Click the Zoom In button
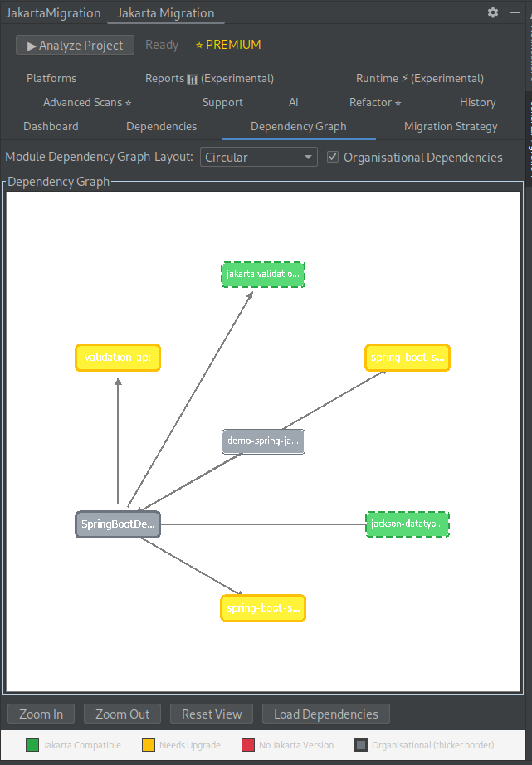 tap(41, 714)
